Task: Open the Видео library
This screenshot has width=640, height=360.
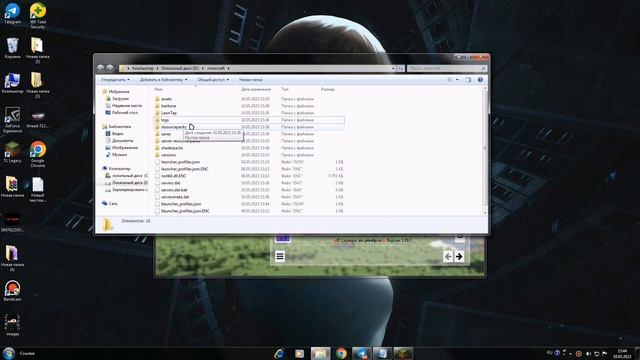Action: click(114, 133)
